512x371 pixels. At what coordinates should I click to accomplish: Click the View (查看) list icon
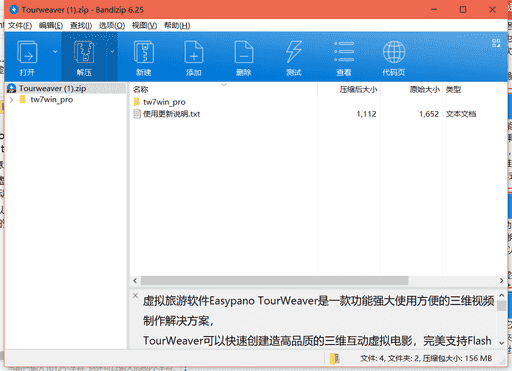pos(344,52)
